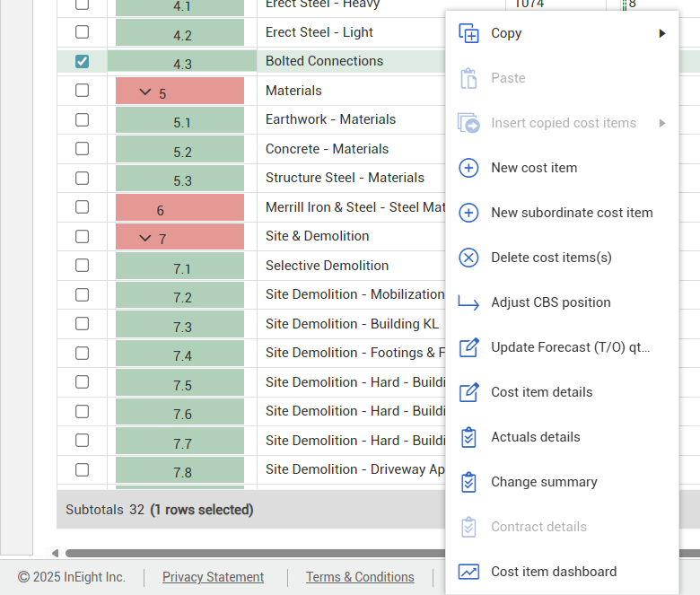
Task: Click the Actuals details clipboard icon
Action: pos(468,437)
